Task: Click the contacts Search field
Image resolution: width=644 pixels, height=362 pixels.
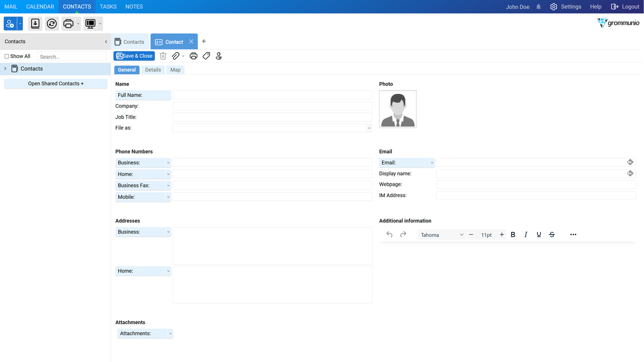Action: 72,57
